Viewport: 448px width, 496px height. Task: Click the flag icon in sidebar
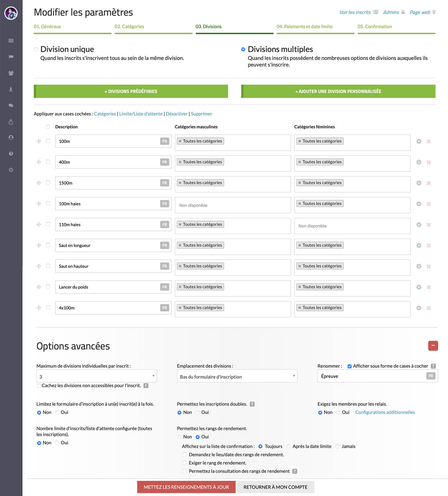tap(11, 57)
